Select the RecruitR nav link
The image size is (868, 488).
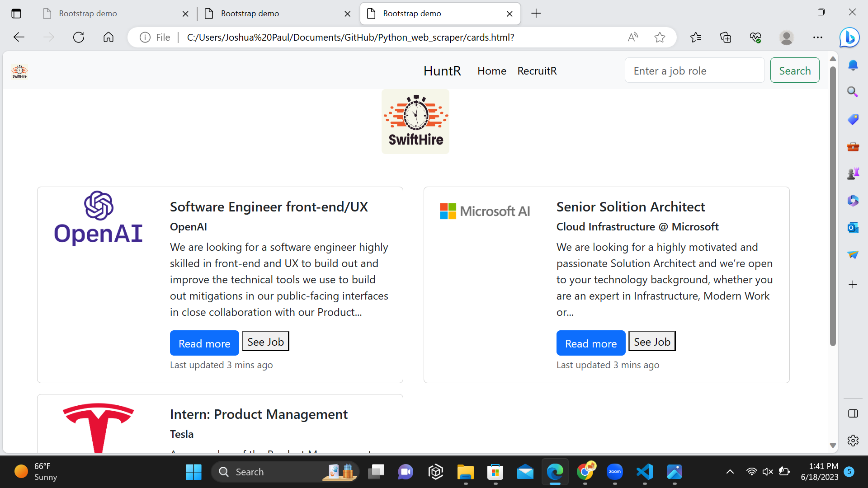(537, 71)
